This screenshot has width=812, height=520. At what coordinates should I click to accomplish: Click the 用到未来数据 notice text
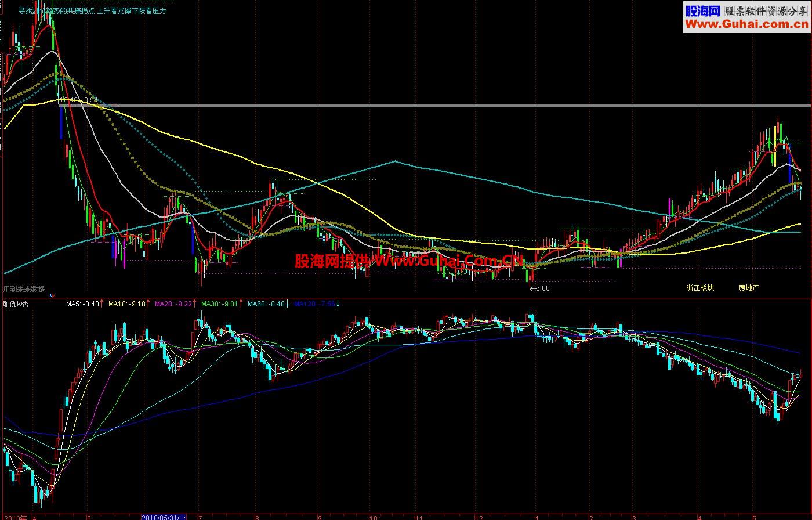coord(24,289)
